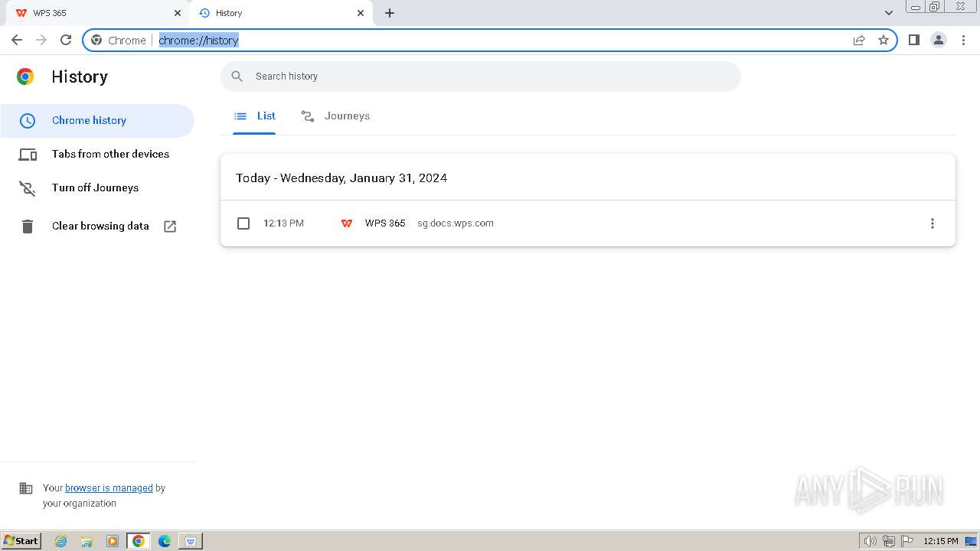Close the WPS 365 tab
Viewport: 980px width, 551px height.
click(178, 13)
